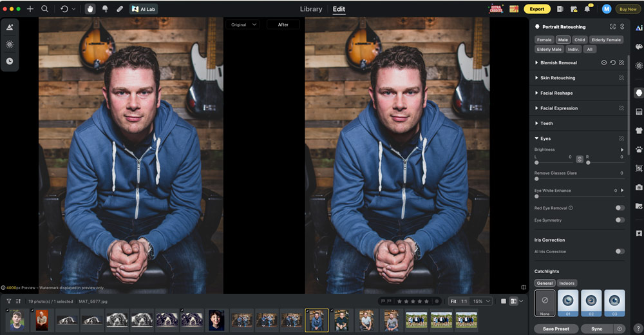Select the Portrait Retouching face icon in sidebar

tap(639, 93)
